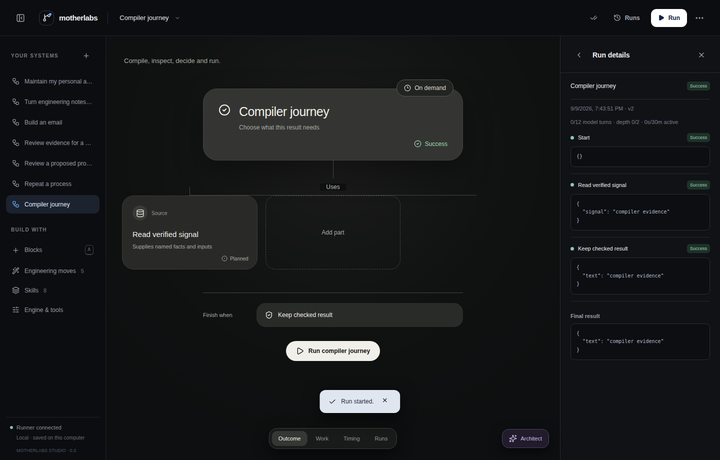Click the Blocks shortcut key badge
720x460 pixels.
click(89, 250)
